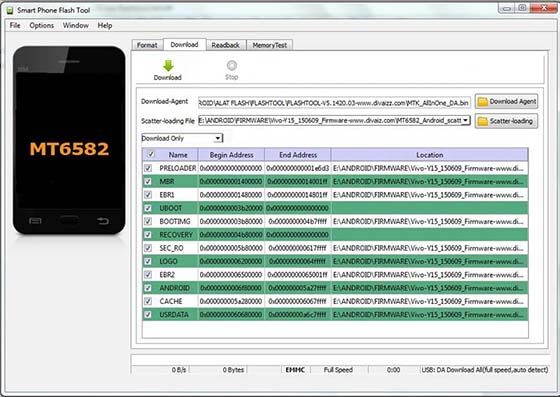This screenshot has width=560, height=397.
Task: Click the EMMC status bar entry
Action: click(x=295, y=370)
